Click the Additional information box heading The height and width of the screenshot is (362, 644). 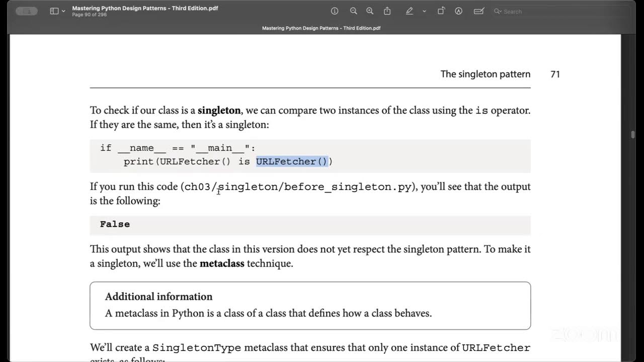158,297
